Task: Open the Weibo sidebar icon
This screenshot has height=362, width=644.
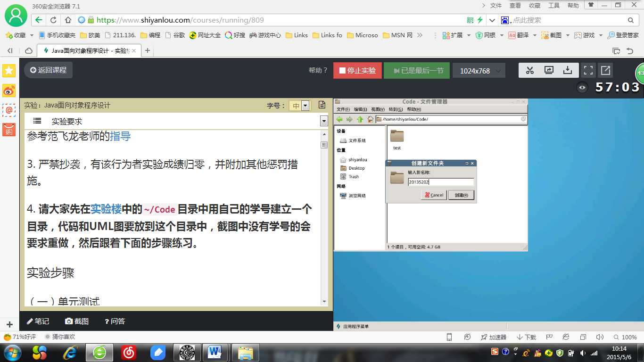Action: coord(9,90)
